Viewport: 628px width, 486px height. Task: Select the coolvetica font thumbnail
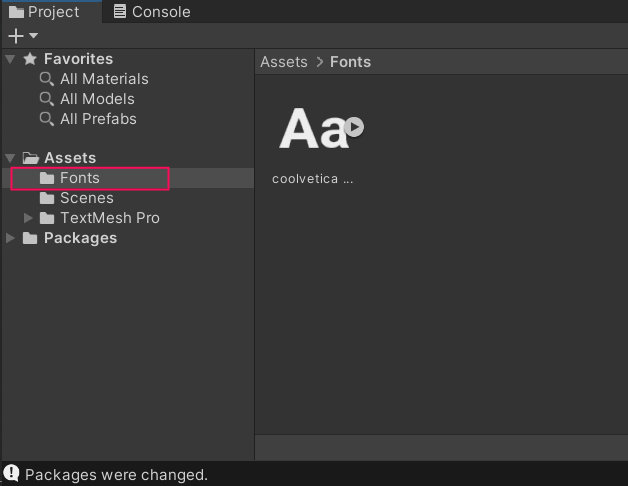click(x=314, y=128)
